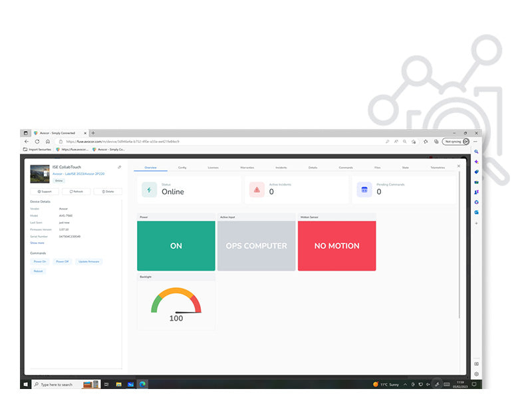This screenshot has height=399, width=532.
Task: Open Edge sidebar Microsoft 365 icon
Action: tap(476, 202)
